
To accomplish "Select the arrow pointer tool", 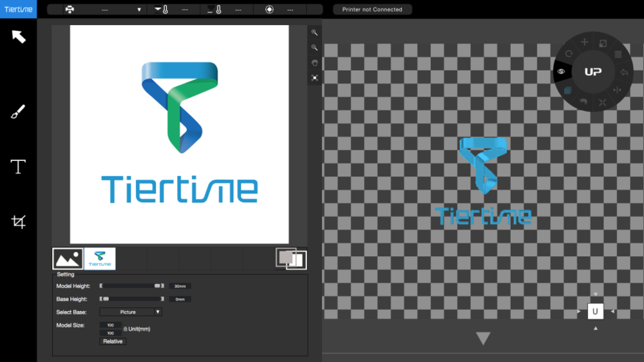I will point(18,36).
